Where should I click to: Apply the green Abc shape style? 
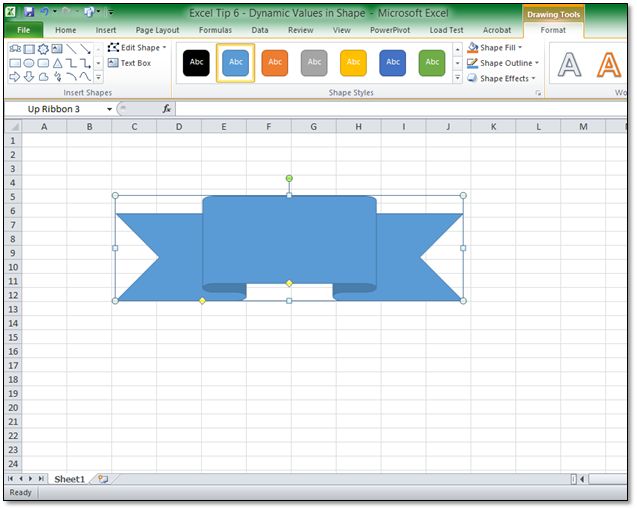(x=432, y=63)
